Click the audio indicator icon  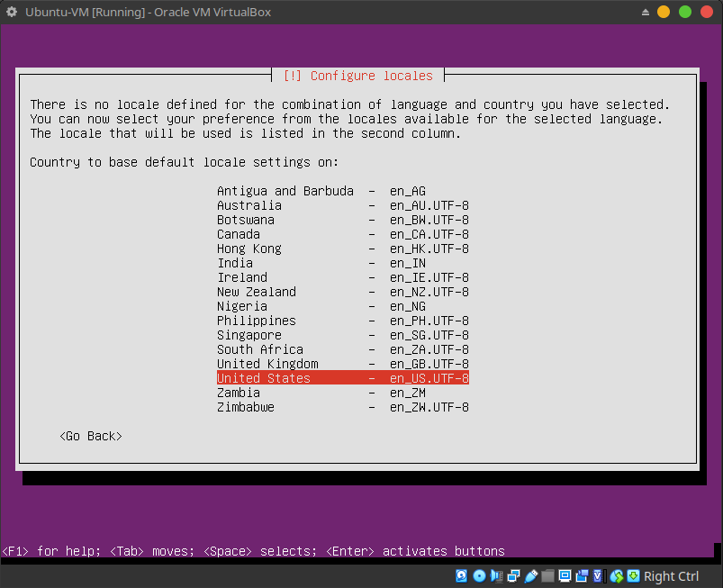tap(497, 575)
